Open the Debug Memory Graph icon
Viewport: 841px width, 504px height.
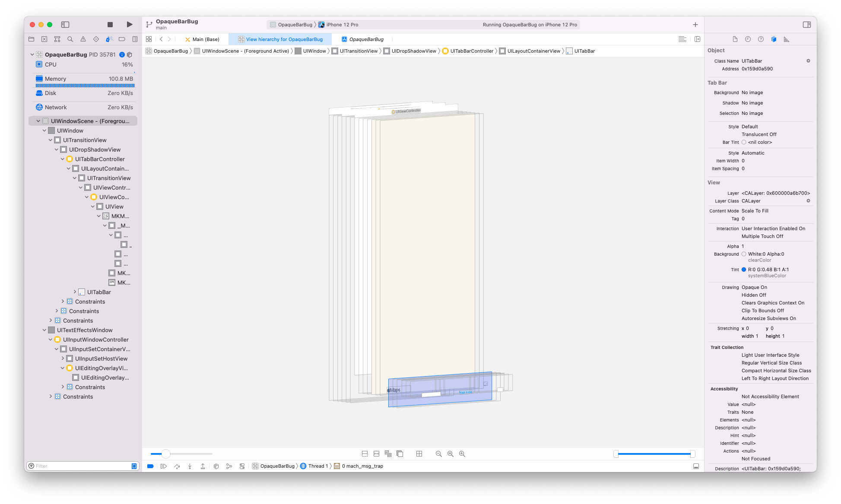tap(229, 466)
